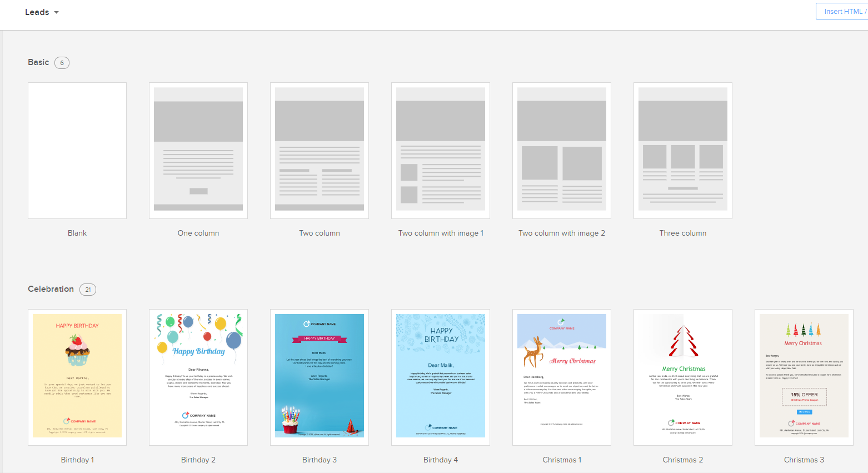Pick the Two column template thumbnail

click(320, 151)
